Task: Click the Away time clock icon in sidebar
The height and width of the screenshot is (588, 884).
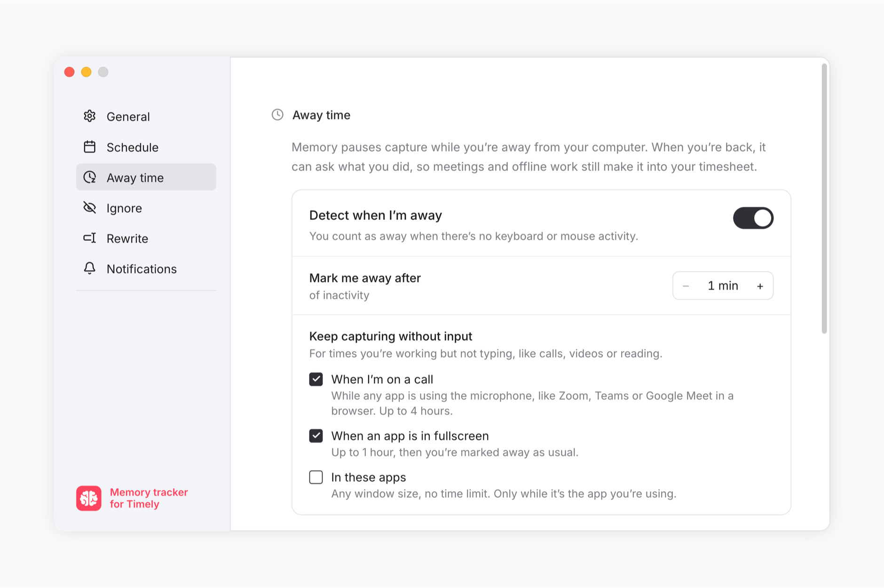Action: 89,177
